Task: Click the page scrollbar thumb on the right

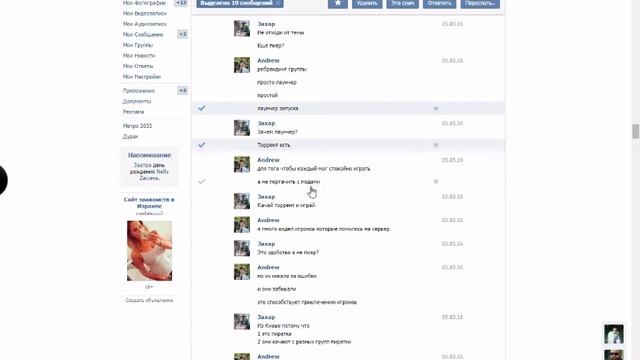Action: click(x=635, y=132)
